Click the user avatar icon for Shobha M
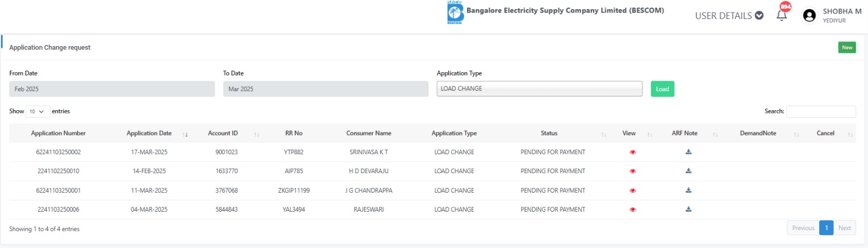The height and width of the screenshot is (248, 868). click(809, 16)
